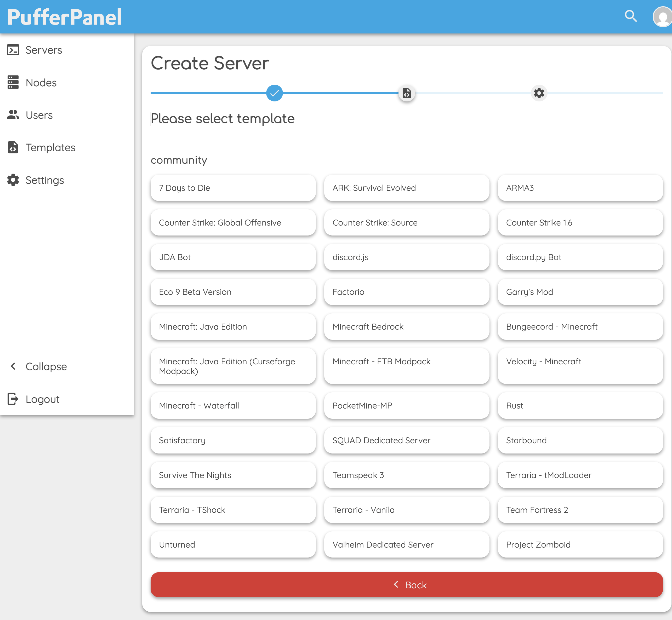Click the Logout exit icon
This screenshot has height=620, width=672.
tap(13, 399)
